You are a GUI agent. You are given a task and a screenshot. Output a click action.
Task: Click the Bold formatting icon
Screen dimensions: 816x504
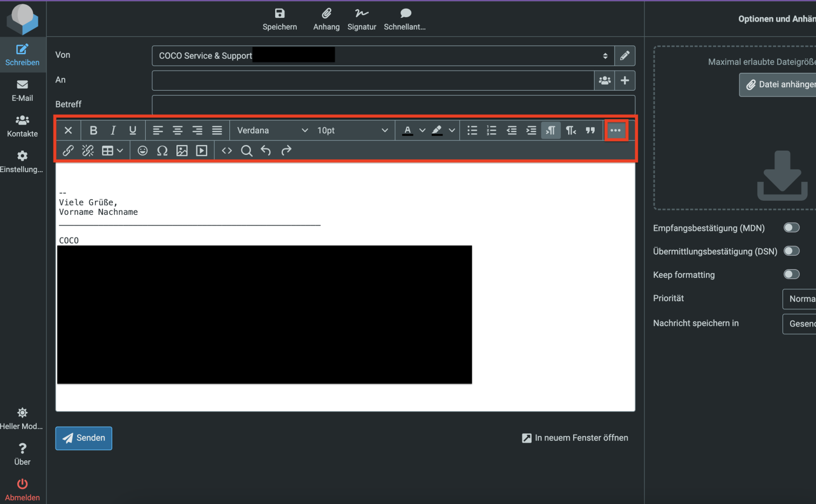click(x=93, y=130)
